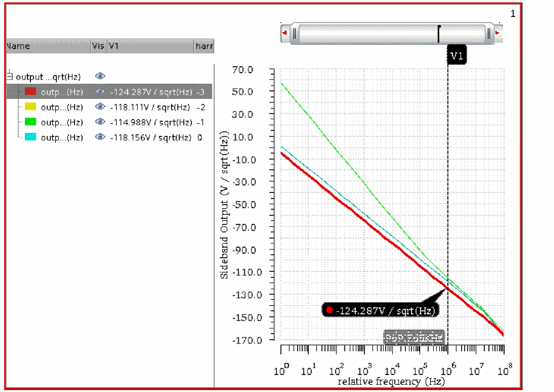Click the 70.0 y-axis tick label
554x392 pixels.
242,70
